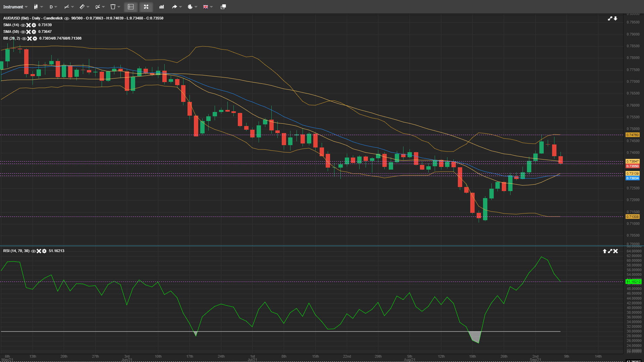Close the RSI panel
This screenshot has width=644, height=362.
[615, 251]
